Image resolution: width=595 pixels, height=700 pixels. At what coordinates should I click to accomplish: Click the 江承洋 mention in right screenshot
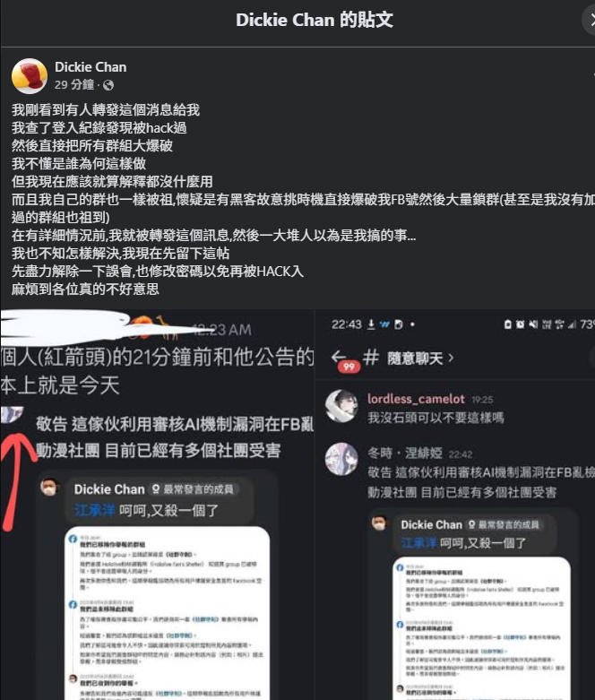[418, 543]
